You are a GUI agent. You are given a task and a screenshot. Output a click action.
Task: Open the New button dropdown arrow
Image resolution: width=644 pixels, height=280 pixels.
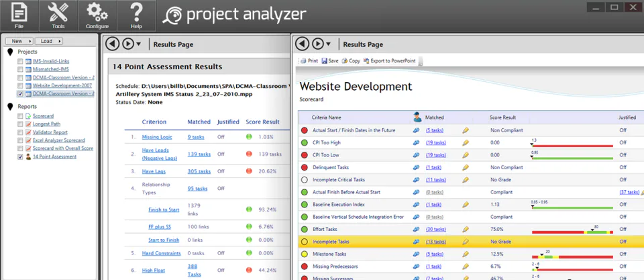[29, 41]
